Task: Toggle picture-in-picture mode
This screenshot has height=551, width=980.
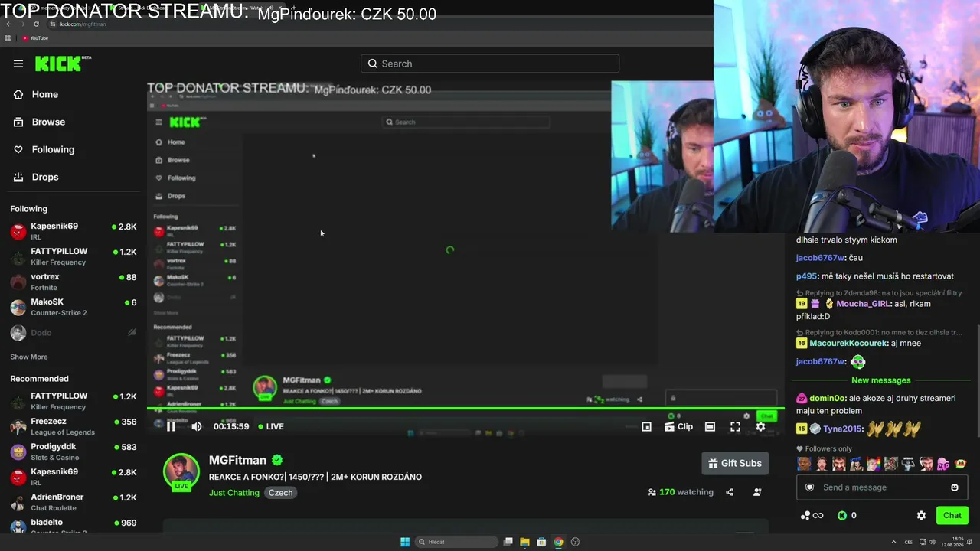Action: [646, 426]
